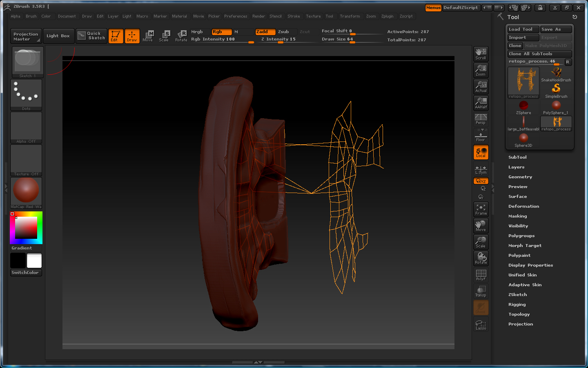This screenshot has width=588, height=368.
Task: Toggle Transp mode on right shelf
Action: point(481,291)
